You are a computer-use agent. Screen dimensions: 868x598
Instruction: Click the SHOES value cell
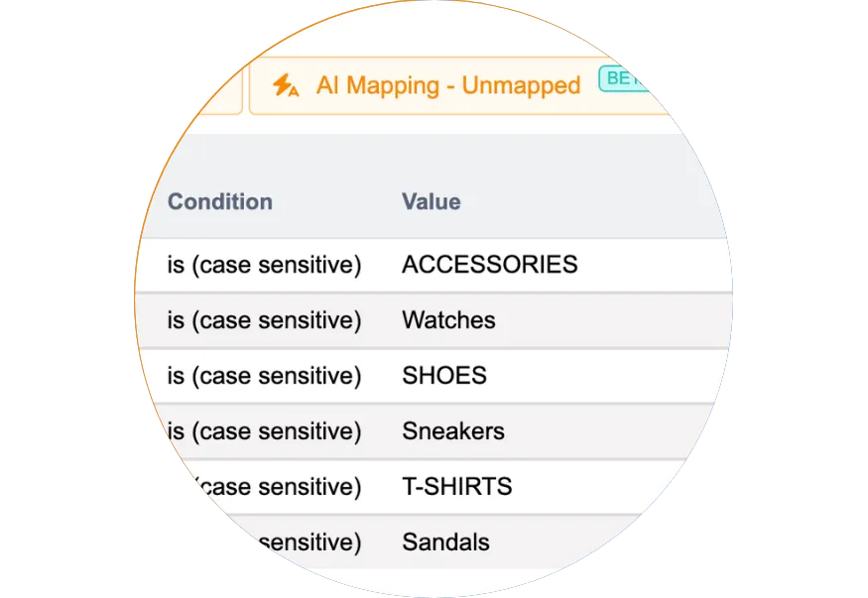443,376
